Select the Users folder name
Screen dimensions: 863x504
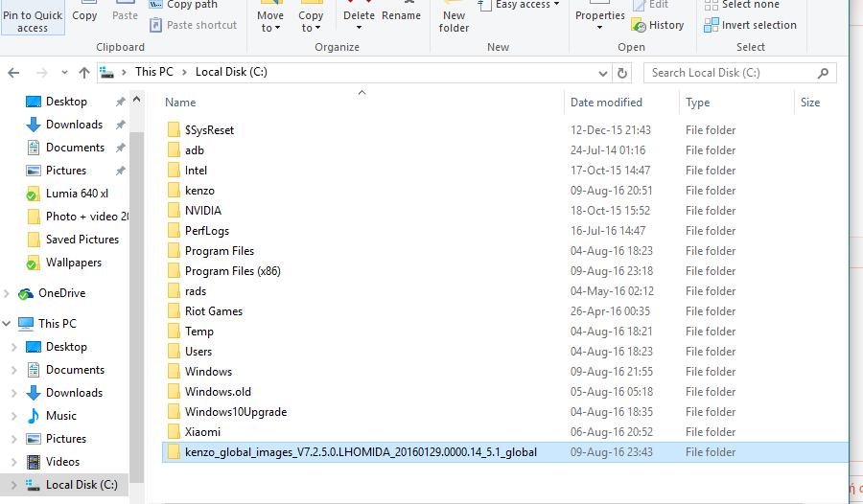[198, 352]
